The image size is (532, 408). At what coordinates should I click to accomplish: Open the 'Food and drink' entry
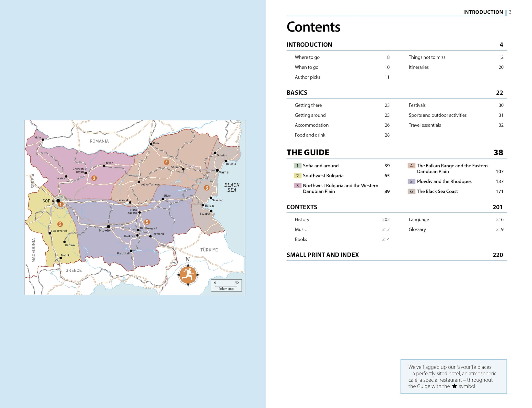310,135
